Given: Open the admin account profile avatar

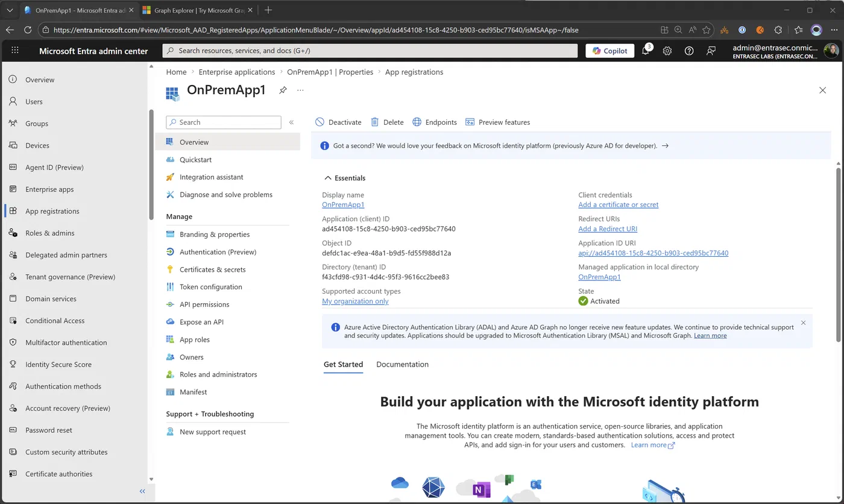Looking at the screenshot, I should (831, 51).
